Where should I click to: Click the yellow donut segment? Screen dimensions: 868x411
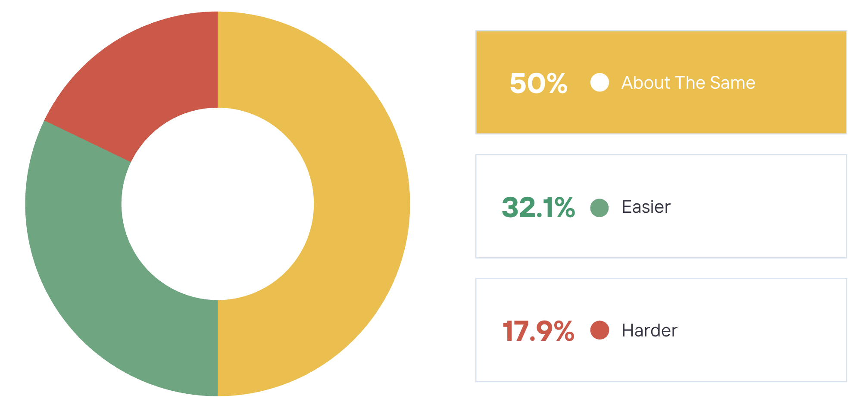coord(361,203)
